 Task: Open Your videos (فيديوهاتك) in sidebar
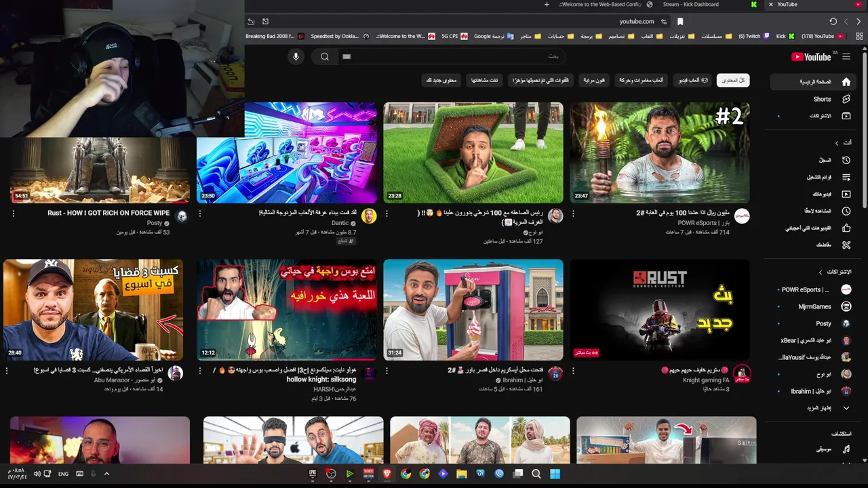(814, 194)
